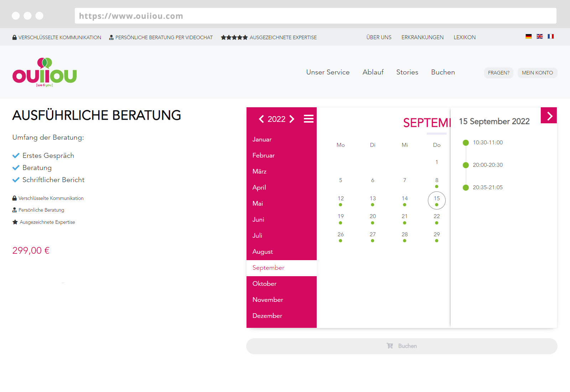Open the Unser Service navigation item
The width and height of the screenshot is (570, 392).
[328, 72]
